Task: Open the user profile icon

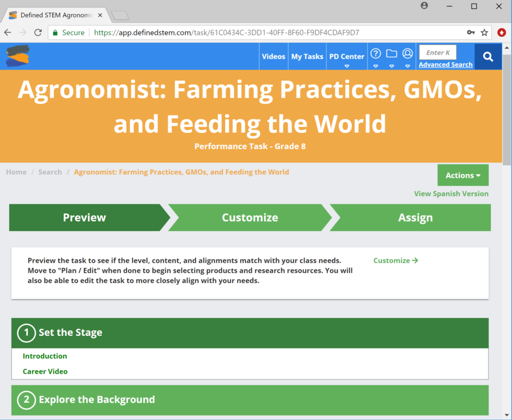Action: point(407,53)
